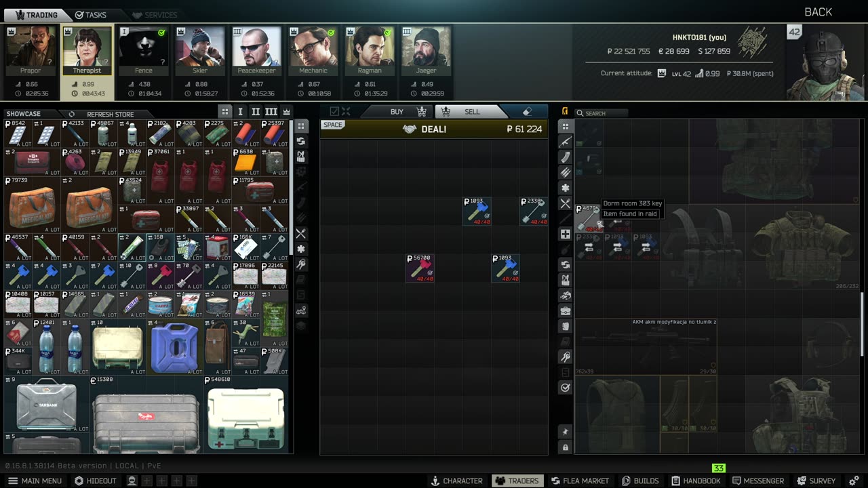Open Messenger
The image size is (868, 488).
[758, 481]
